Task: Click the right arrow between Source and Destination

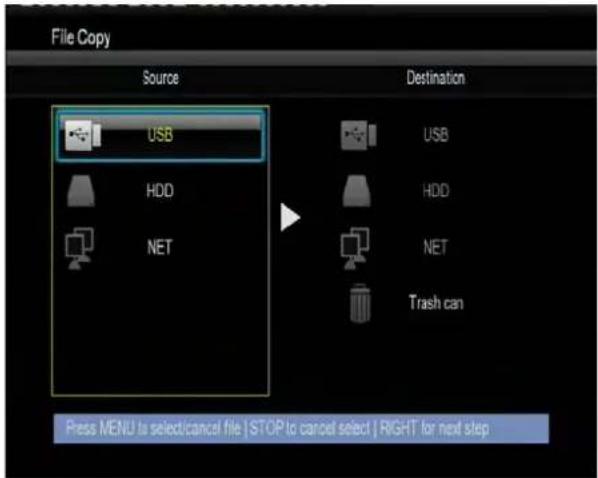Action: coord(290,217)
